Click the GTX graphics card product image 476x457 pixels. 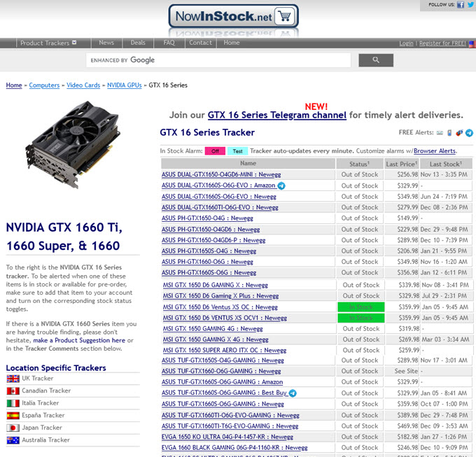tap(73, 145)
